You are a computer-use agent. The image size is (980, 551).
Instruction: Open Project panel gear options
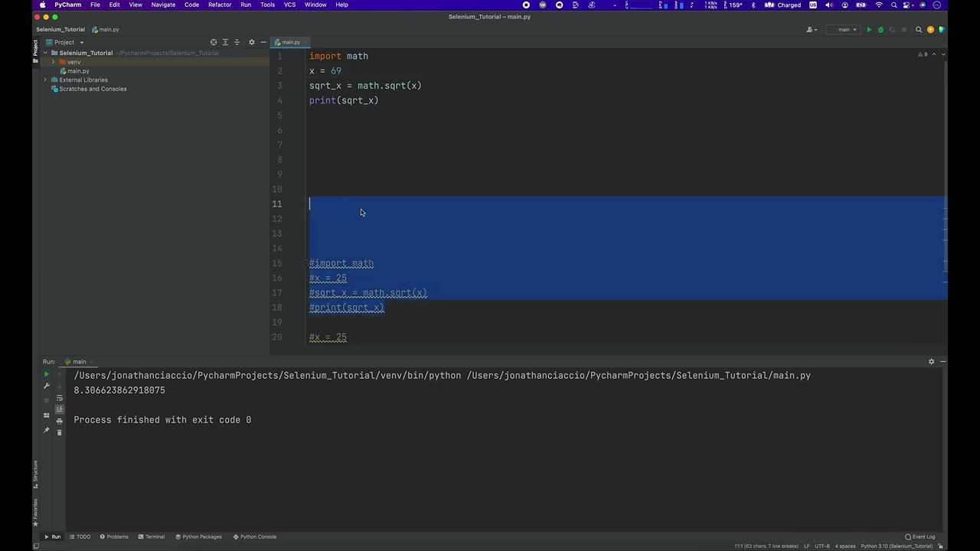click(x=251, y=42)
